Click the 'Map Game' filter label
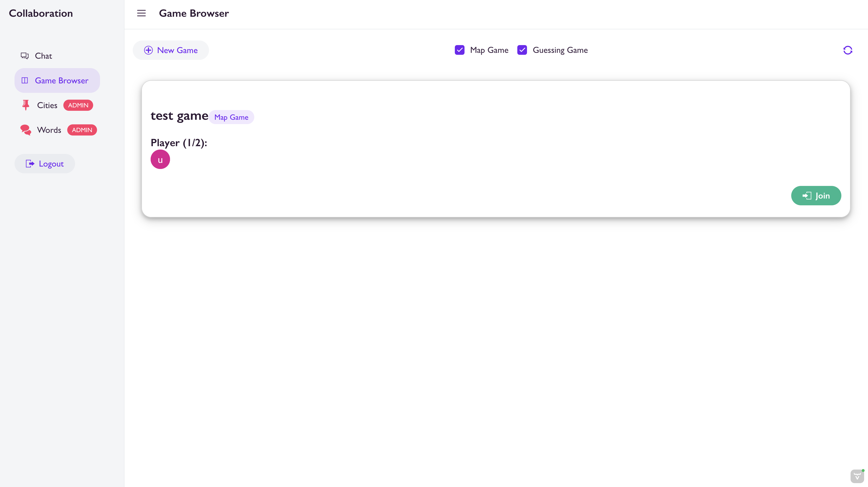868x487 pixels. pyautogui.click(x=489, y=50)
